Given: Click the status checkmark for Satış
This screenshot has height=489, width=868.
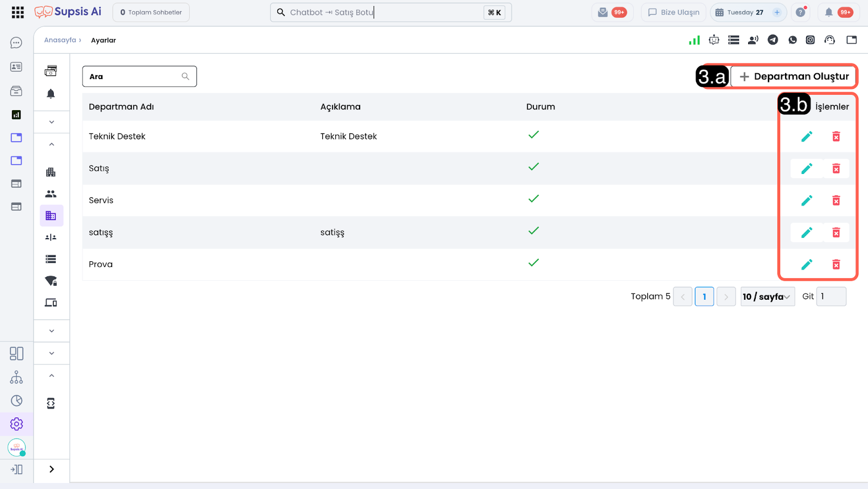Looking at the screenshot, I should click(x=534, y=167).
